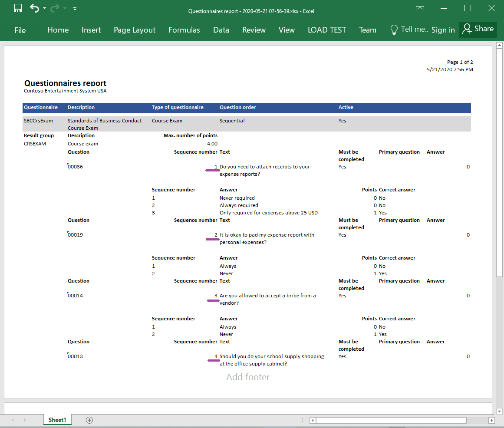This screenshot has width=504, height=428.
Task: Click the Add footer area
Action: point(248,377)
